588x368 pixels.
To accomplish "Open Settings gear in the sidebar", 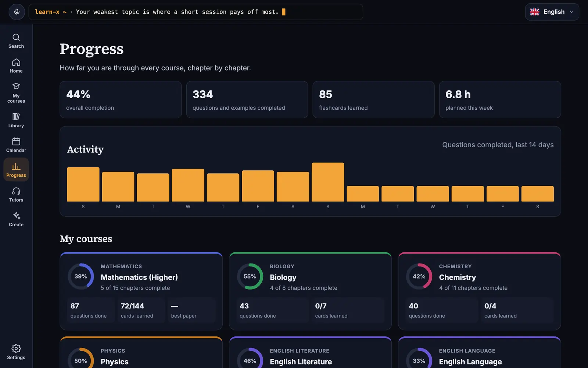I will pyautogui.click(x=16, y=352).
